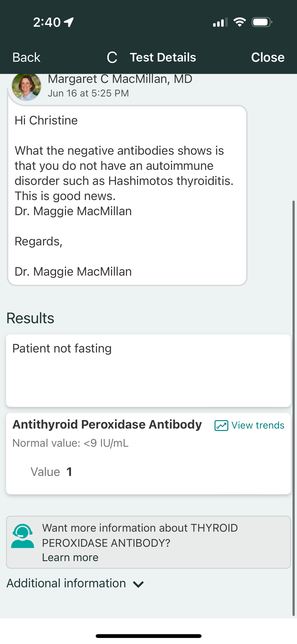Tap Dr. MacMillan's profile photo
This screenshot has width=297, height=644.
pyautogui.click(x=26, y=86)
